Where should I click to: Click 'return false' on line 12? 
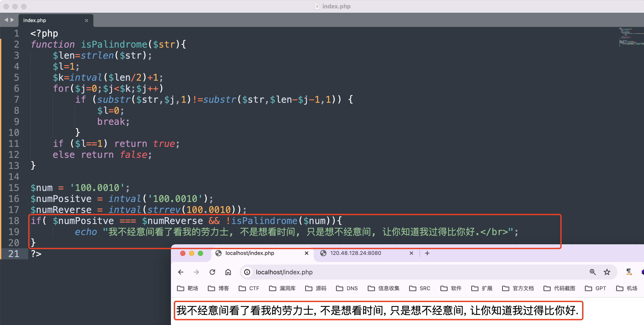[x=114, y=155]
